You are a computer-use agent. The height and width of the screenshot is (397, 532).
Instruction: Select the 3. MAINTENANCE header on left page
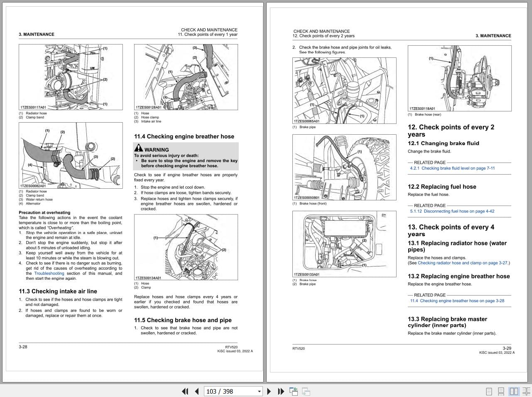pos(37,34)
